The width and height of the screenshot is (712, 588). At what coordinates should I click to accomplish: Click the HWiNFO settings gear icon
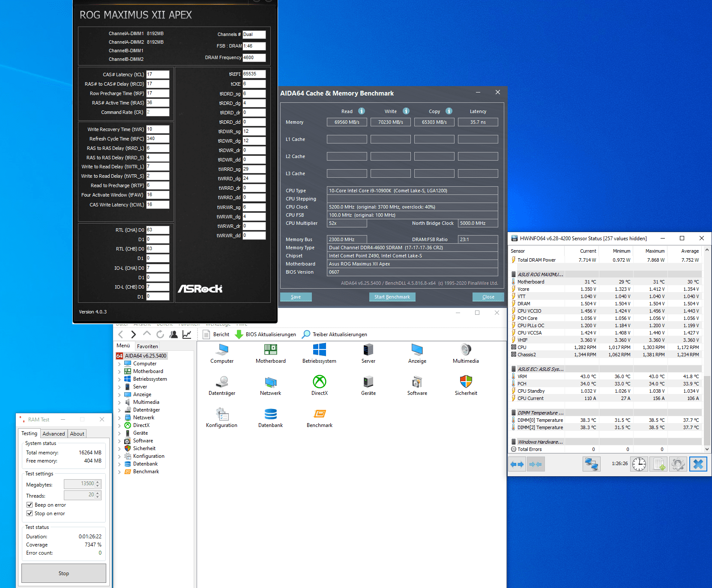pyautogui.click(x=678, y=464)
